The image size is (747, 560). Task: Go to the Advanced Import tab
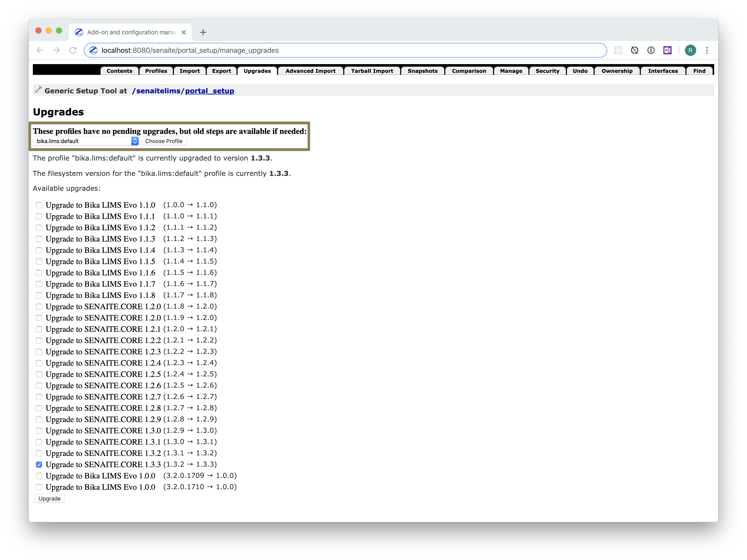(310, 71)
